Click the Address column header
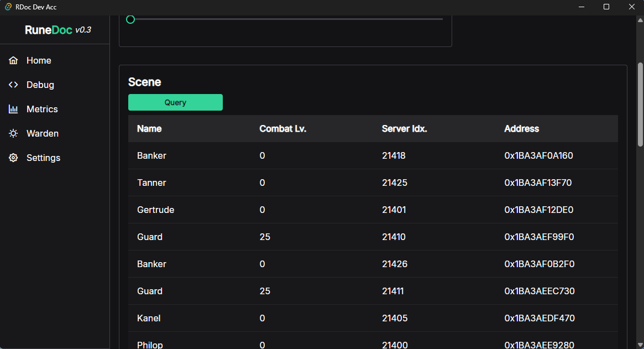 pos(521,128)
